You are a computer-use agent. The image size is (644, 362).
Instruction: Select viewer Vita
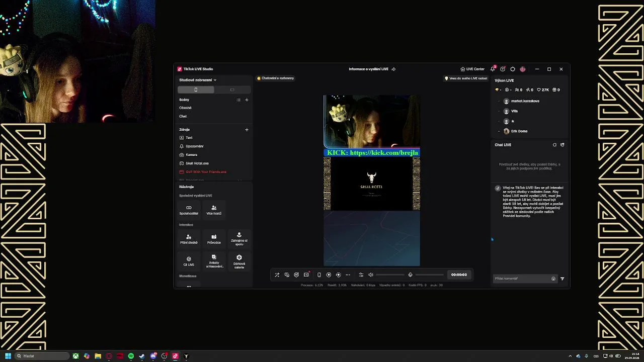pos(511,111)
